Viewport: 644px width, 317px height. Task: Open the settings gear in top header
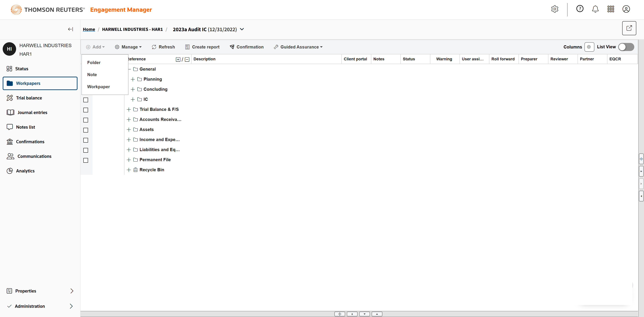pos(554,9)
